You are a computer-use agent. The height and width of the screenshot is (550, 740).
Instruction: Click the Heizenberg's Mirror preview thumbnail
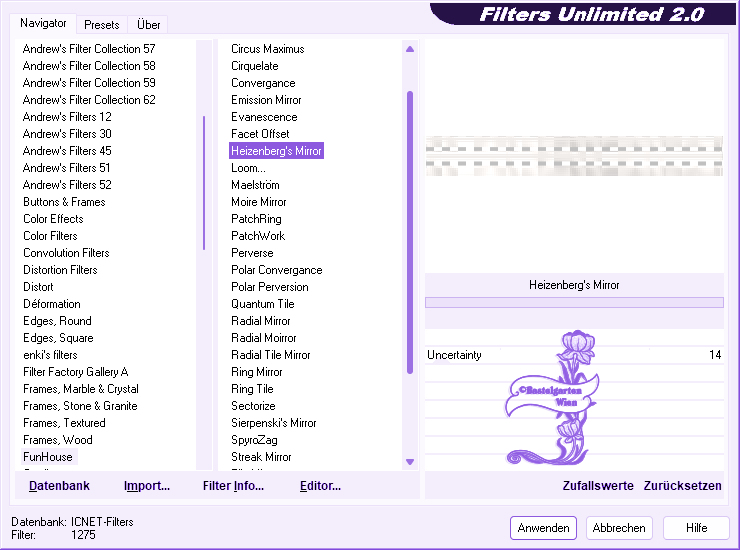click(574, 156)
